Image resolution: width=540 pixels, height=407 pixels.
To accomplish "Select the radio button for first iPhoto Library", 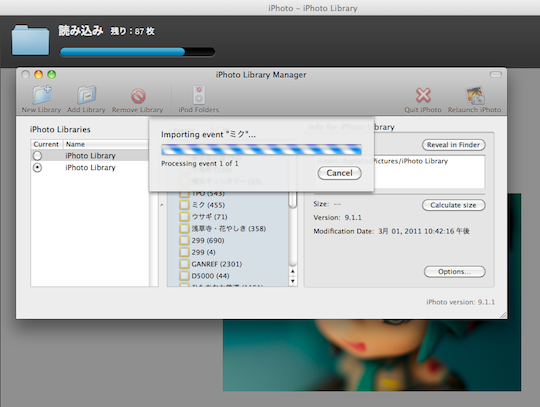I will (37, 156).
